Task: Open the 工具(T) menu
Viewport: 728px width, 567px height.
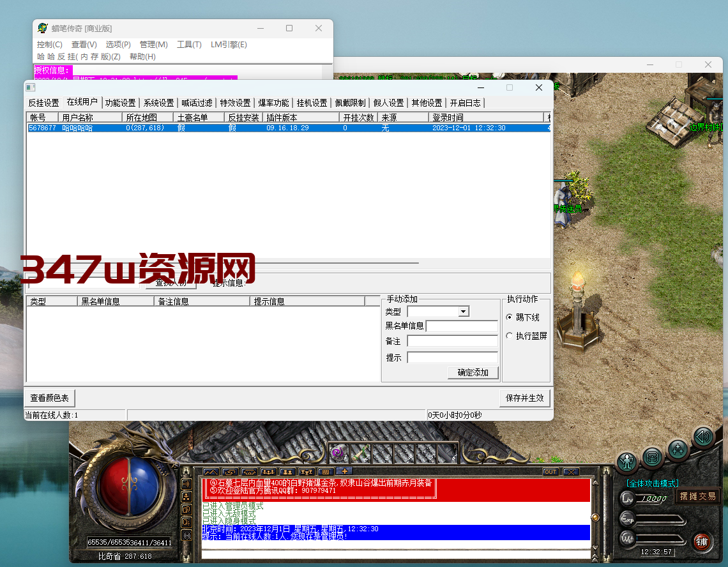Action: pos(189,45)
